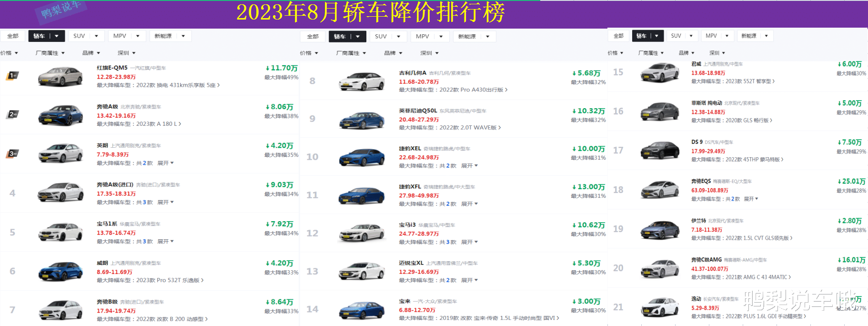Expand 展开 for the 捷豹XEL row
Image resolution: width=868 pixels, height=326 pixels.
coord(469,166)
